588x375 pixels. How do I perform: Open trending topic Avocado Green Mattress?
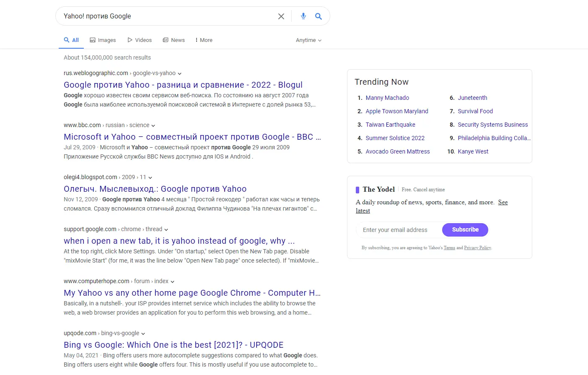tap(398, 151)
